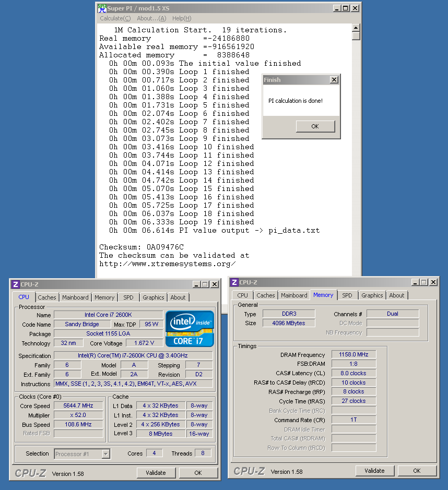Click the Name field 'Intel Core i7 2600K'
448x490 pixels.
(x=108, y=315)
